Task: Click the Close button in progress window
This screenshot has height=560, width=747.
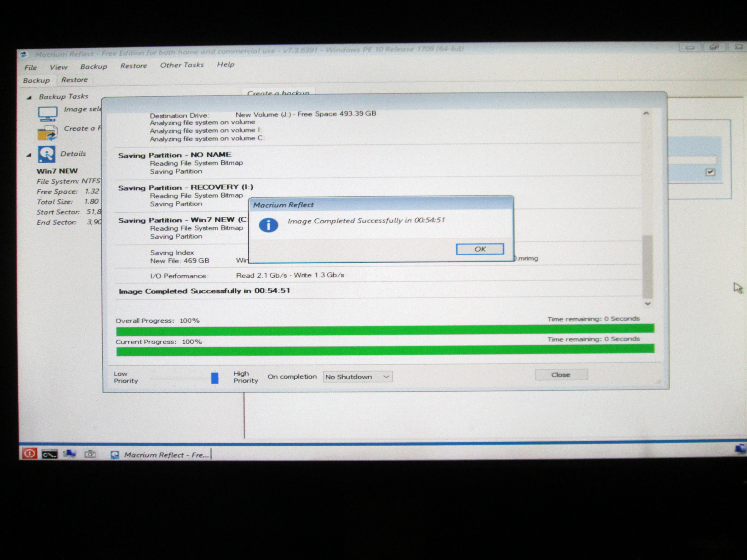Action: (x=561, y=375)
